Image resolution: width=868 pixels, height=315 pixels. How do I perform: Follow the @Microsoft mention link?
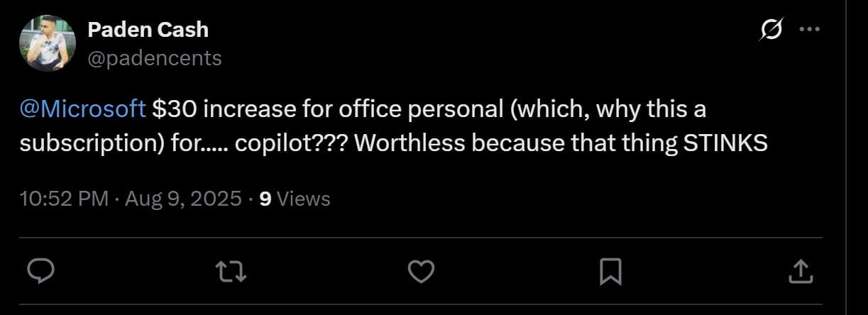pyautogui.click(x=83, y=110)
